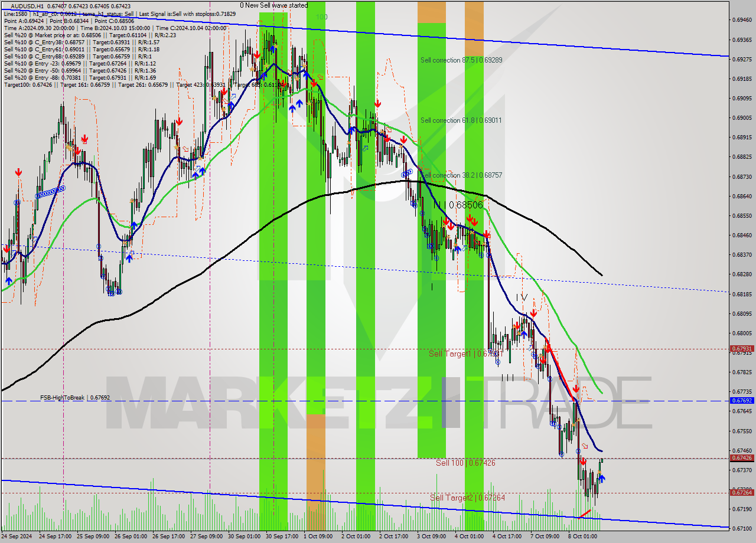Click the 0.68095 price axis value
Image resolution: width=756 pixels, height=543 pixels.
742,313
